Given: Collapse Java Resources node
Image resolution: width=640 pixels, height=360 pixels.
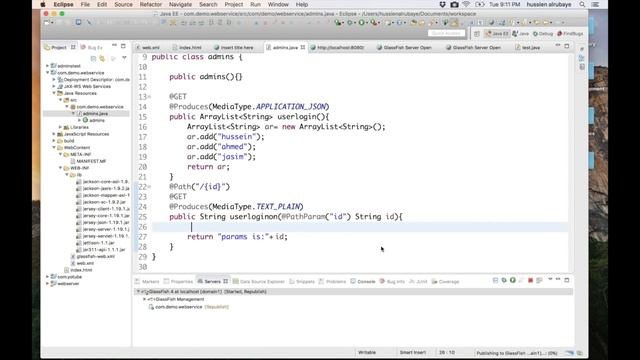Looking at the screenshot, I should pos(54,93).
